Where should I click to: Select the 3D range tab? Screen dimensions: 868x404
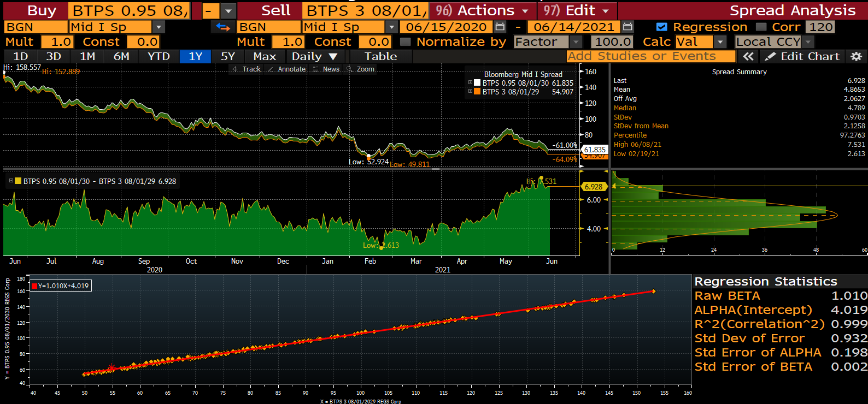pyautogui.click(x=54, y=56)
